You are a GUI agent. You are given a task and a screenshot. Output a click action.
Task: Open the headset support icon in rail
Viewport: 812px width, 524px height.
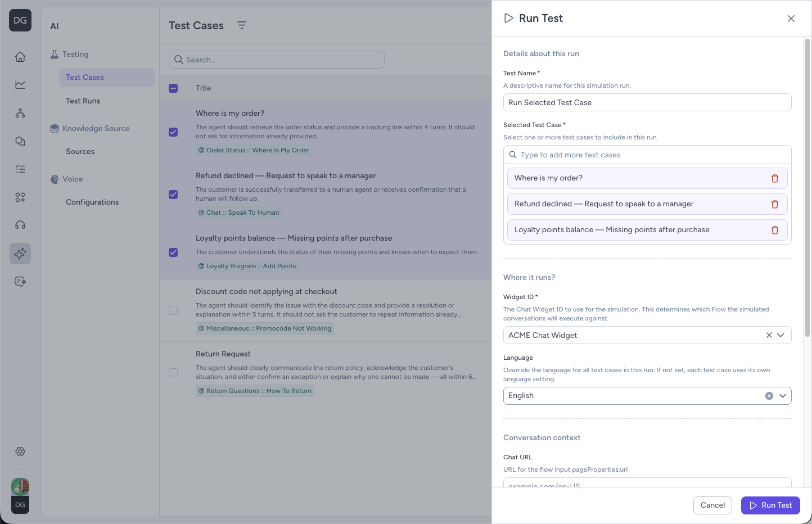[x=20, y=225]
